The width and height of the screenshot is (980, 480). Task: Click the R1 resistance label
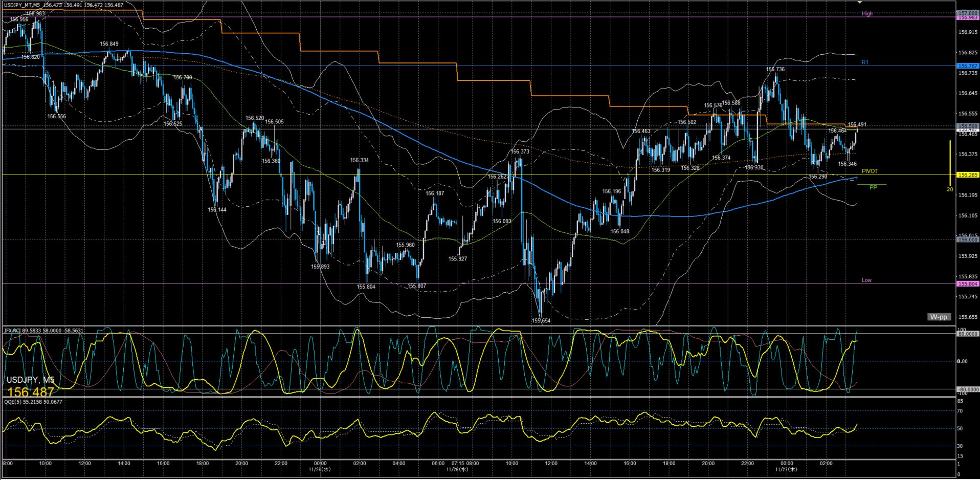point(865,62)
